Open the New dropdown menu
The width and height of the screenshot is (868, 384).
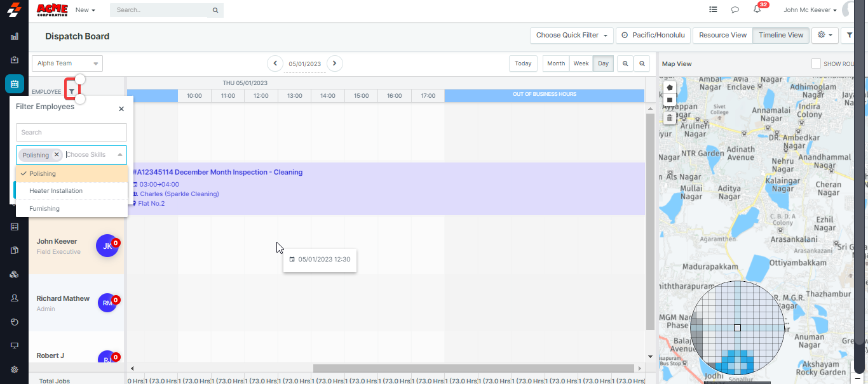click(85, 10)
